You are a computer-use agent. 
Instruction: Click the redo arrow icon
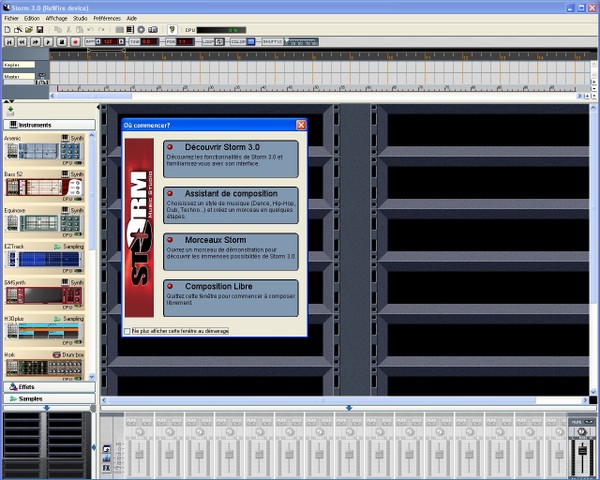click(101, 29)
